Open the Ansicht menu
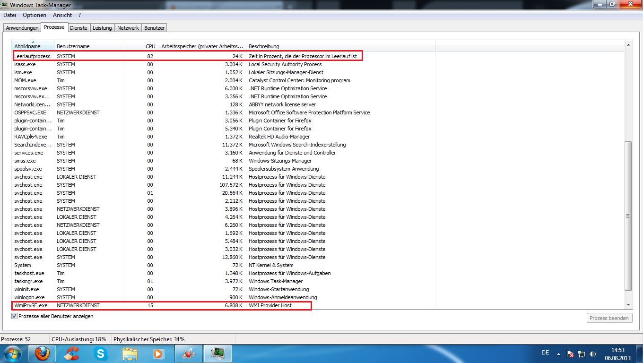This screenshot has height=363, width=644. click(x=62, y=15)
